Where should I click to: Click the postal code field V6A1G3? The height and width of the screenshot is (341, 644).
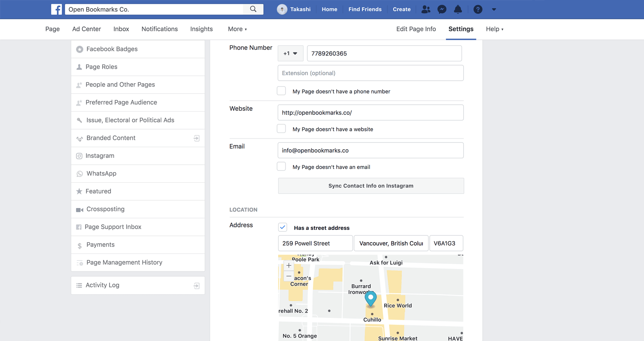click(446, 243)
